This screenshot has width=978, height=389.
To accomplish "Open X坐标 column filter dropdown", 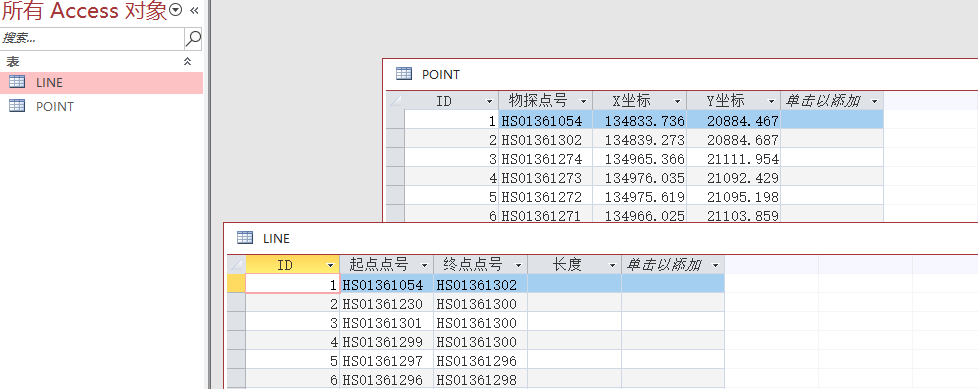I will [677, 101].
